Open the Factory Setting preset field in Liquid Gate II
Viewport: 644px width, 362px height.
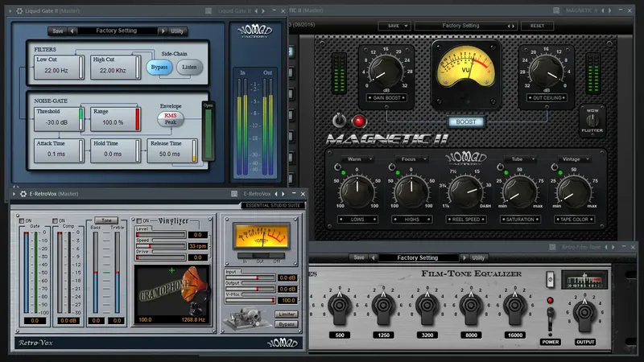(x=117, y=31)
